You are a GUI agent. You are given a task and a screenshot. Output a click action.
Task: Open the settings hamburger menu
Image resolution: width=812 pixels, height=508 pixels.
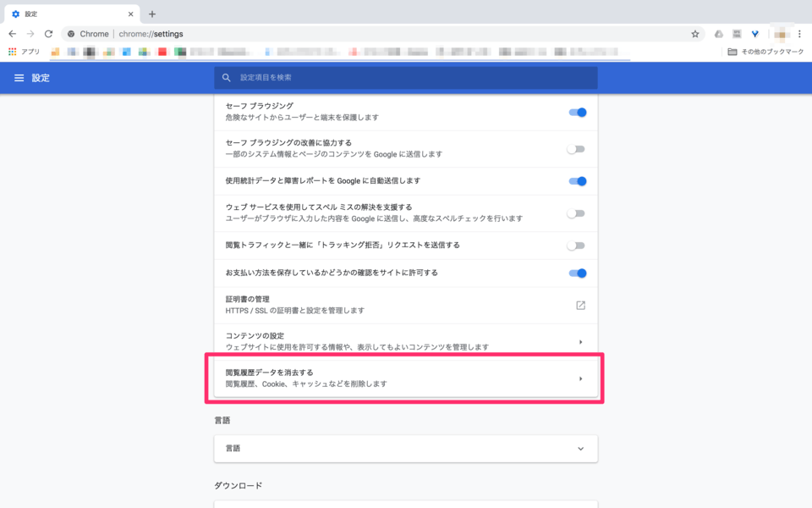click(x=19, y=78)
